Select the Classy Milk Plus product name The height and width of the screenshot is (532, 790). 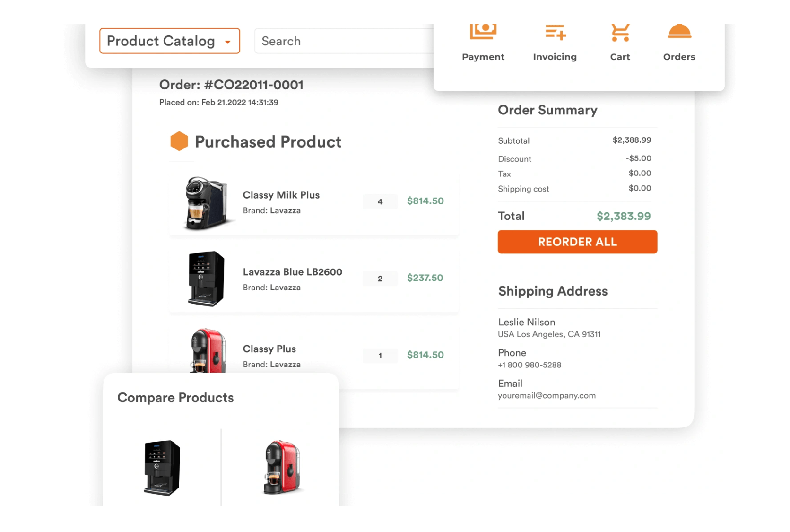tap(281, 195)
